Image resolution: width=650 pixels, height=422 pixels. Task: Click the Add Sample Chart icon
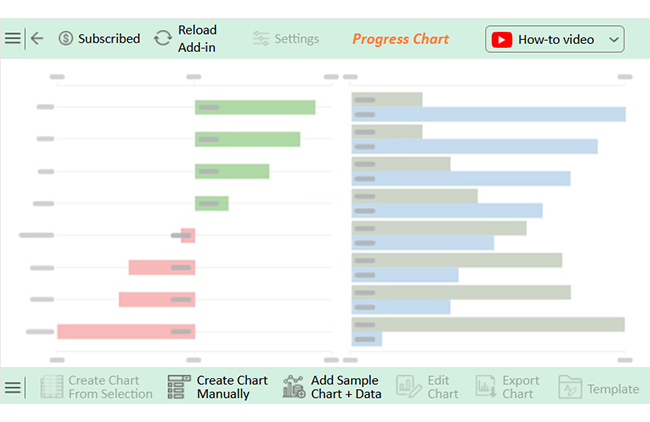point(293,387)
